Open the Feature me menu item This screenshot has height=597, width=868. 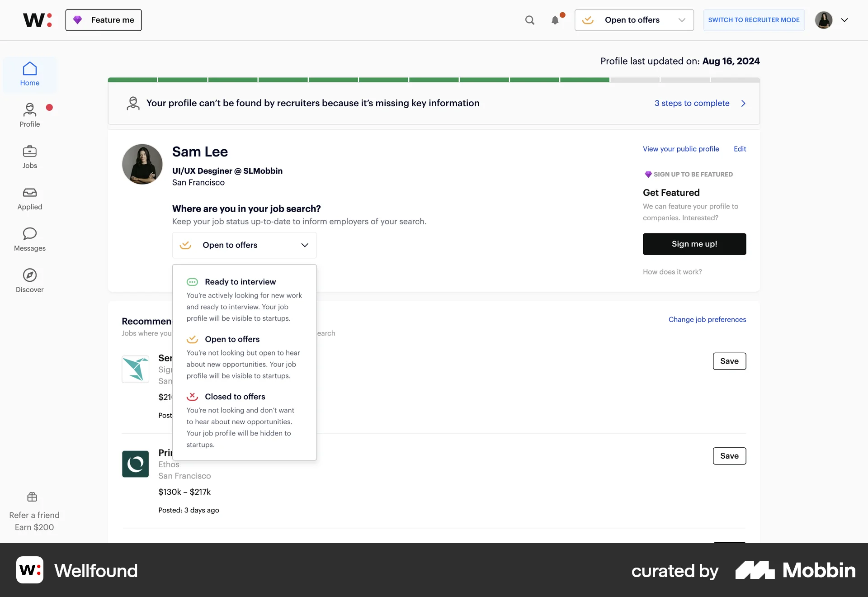(103, 20)
